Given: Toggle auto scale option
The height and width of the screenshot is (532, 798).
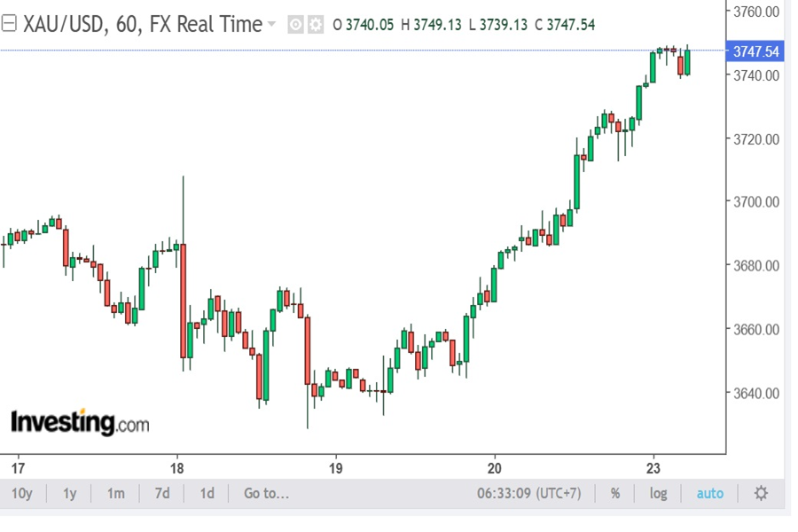Looking at the screenshot, I should coord(709,493).
